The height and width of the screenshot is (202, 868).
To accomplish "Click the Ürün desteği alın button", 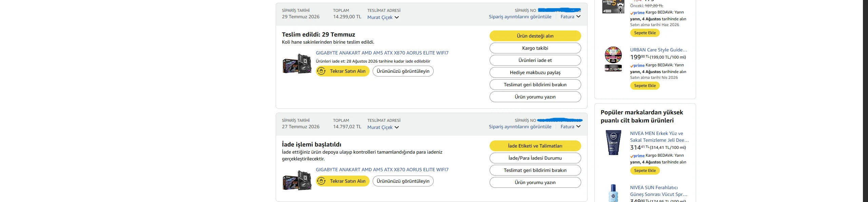I will [535, 36].
